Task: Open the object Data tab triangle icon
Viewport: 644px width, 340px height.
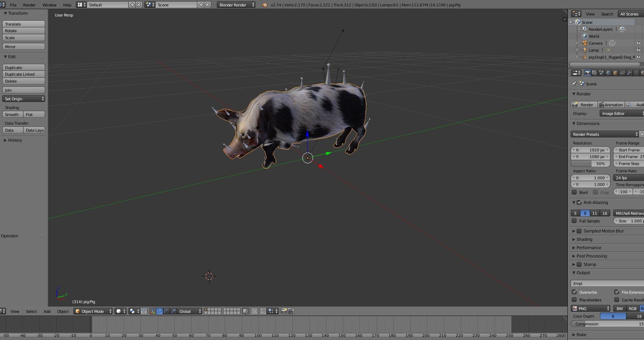Action: [636, 73]
